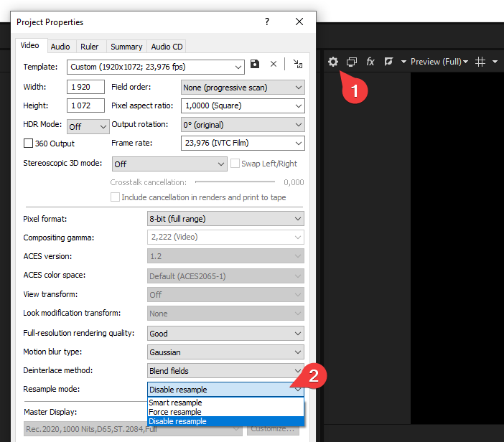The image size is (504, 442).
Task: Select the Video tab
Action: click(x=30, y=46)
